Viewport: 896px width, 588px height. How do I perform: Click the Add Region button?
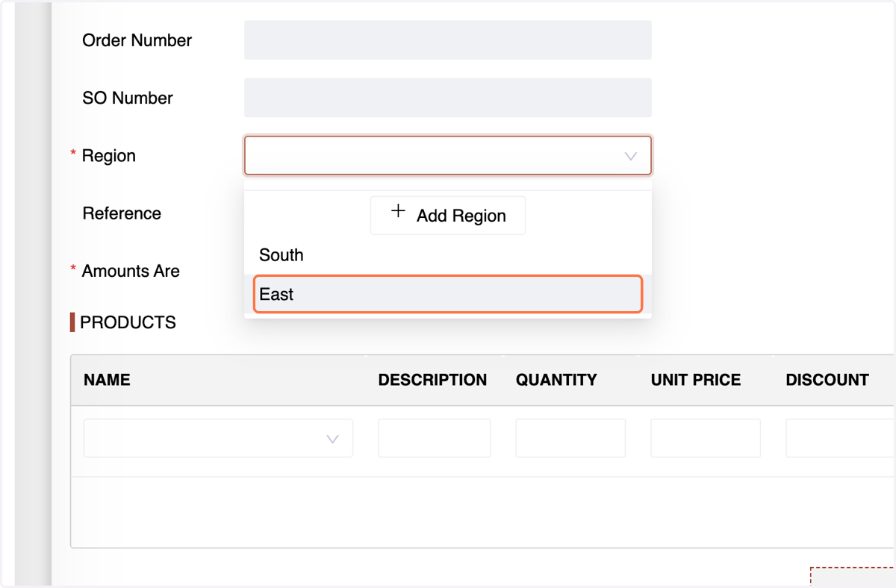448,216
